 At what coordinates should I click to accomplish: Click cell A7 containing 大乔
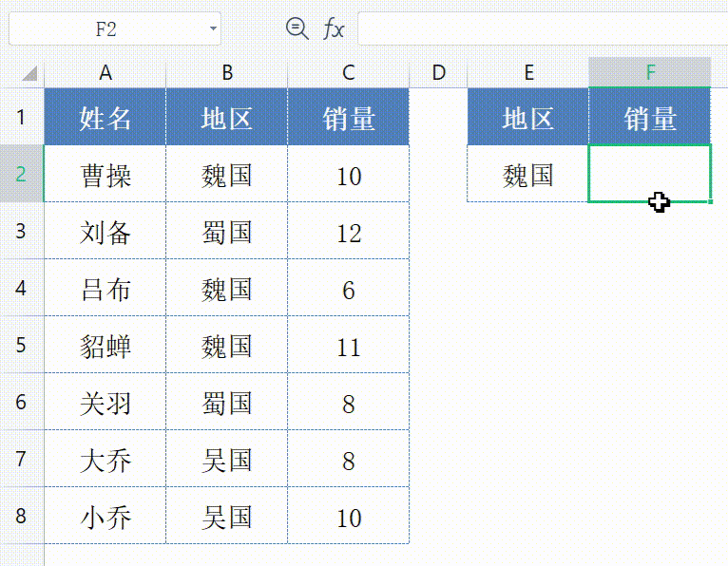coord(105,460)
